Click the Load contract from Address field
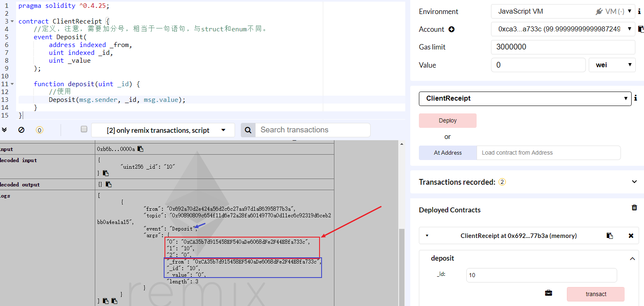Screen dimensions: 644x306 [x=548, y=153]
